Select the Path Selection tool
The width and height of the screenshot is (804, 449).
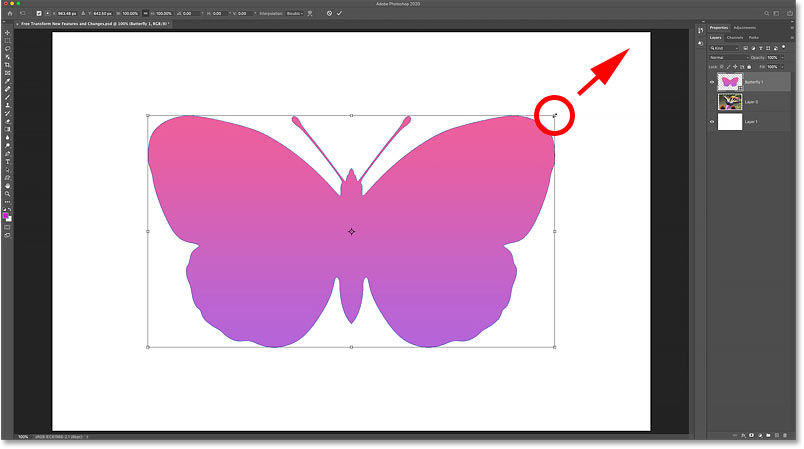point(8,170)
